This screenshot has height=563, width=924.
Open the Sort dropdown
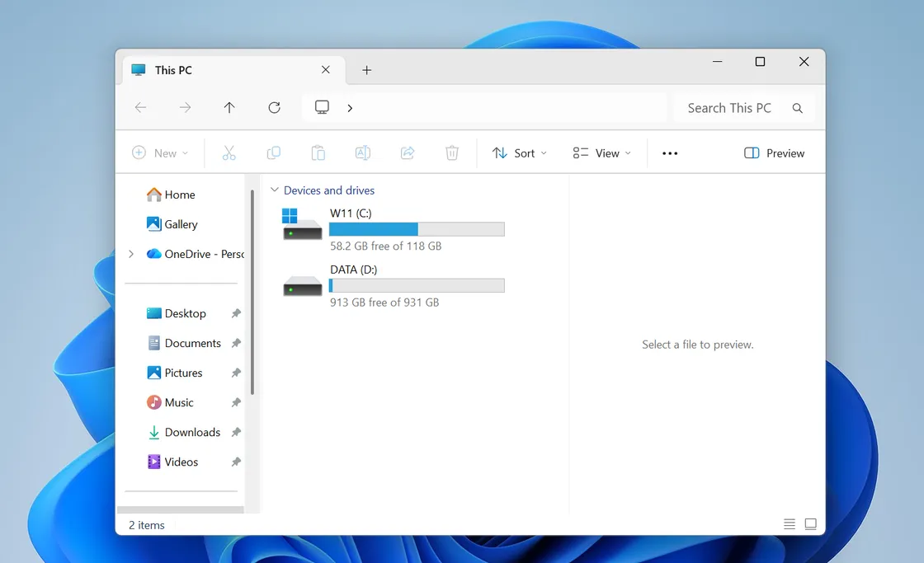(x=520, y=152)
